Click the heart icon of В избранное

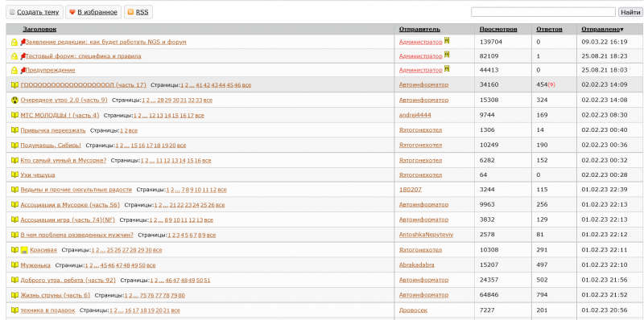click(x=72, y=12)
